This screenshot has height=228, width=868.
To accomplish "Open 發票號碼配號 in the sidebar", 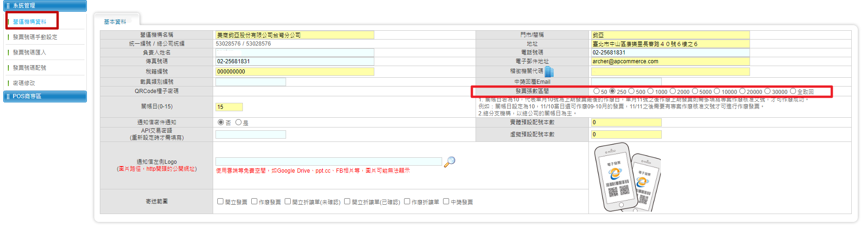I will click(30, 68).
